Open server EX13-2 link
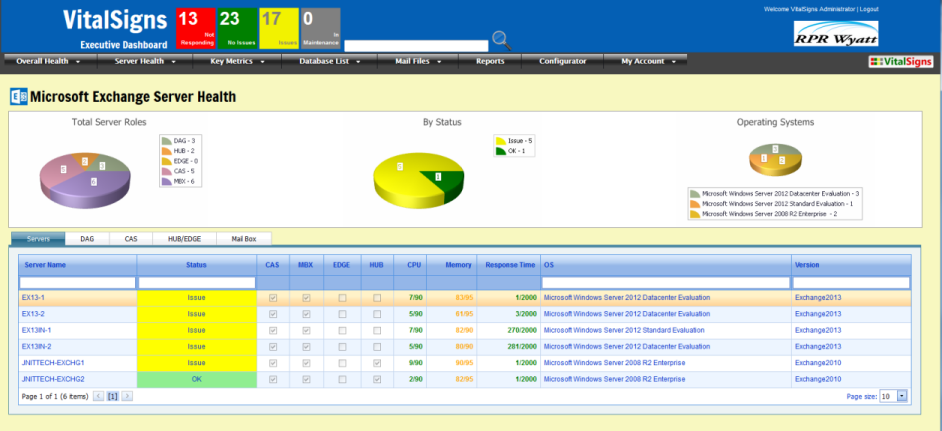This screenshot has width=942, height=431. 32,314
